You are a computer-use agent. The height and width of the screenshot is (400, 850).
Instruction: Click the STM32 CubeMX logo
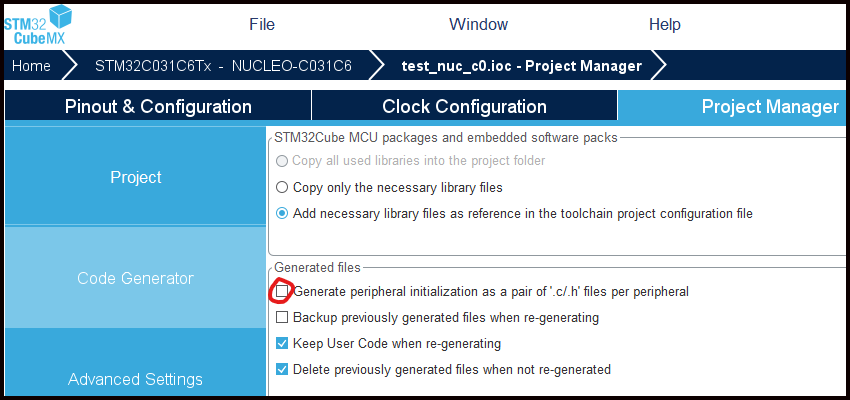click(38, 25)
